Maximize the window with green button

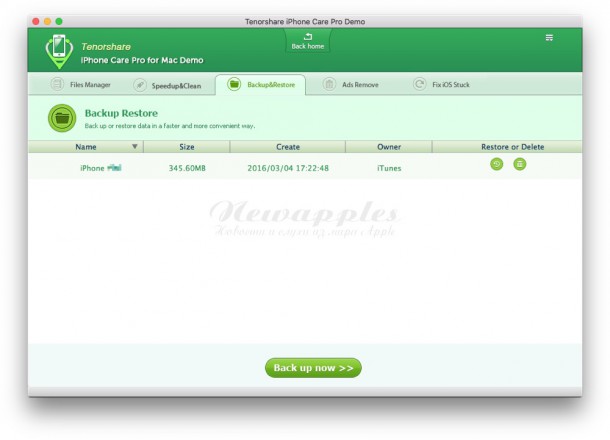tap(59, 21)
